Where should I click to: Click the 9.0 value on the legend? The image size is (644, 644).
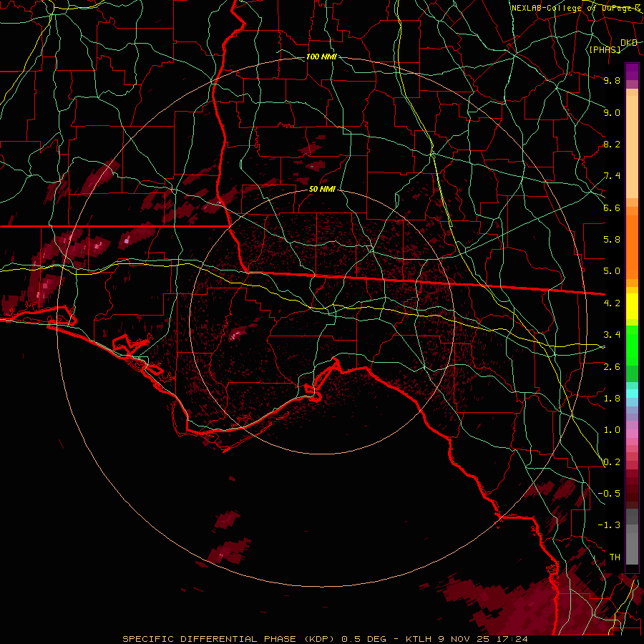click(x=612, y=112)
